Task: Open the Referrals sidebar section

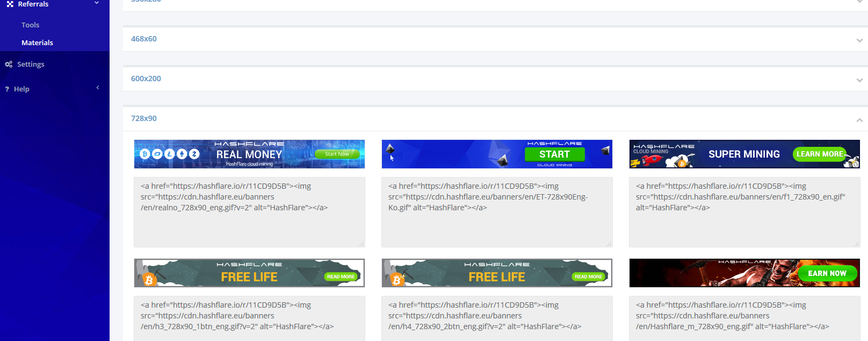Action: click(33, 4)
